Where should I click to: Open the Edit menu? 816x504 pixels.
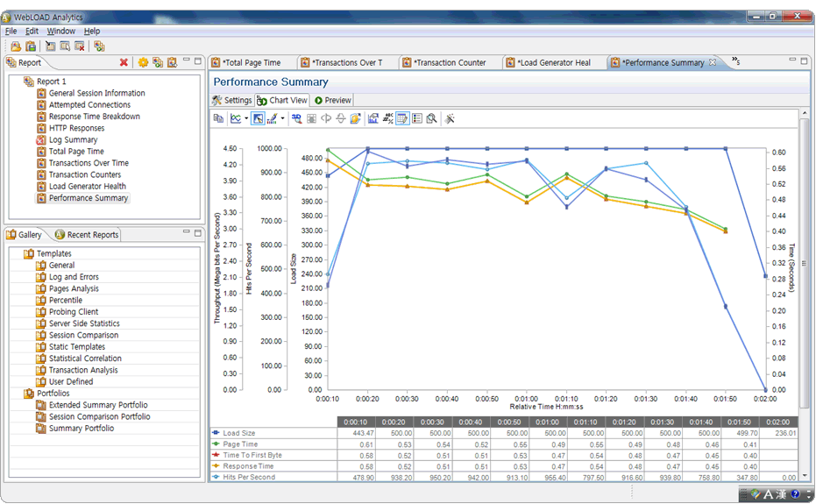[32, 32]
